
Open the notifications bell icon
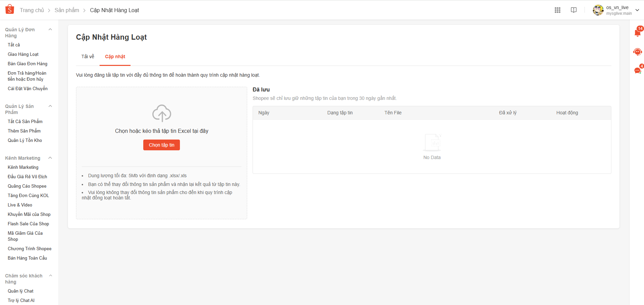[637, 33]
